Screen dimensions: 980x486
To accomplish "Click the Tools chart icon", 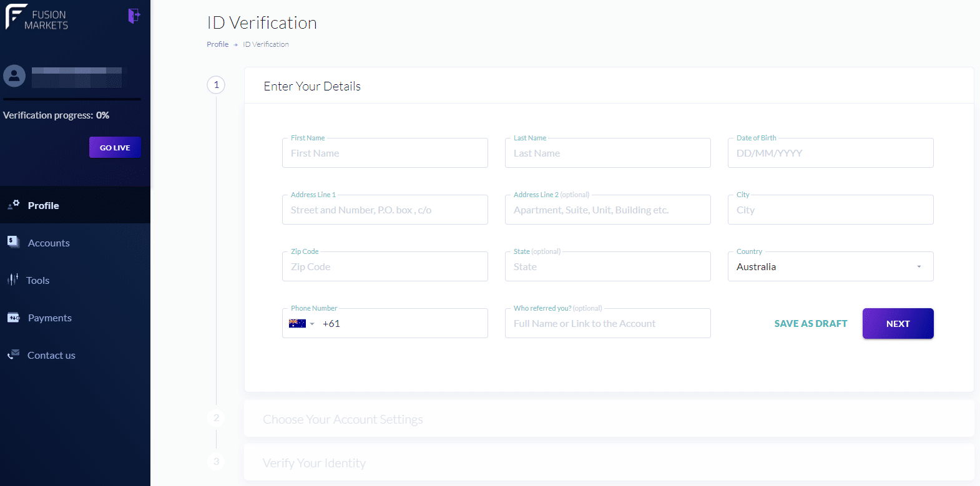I will click(x=12, y=279).
